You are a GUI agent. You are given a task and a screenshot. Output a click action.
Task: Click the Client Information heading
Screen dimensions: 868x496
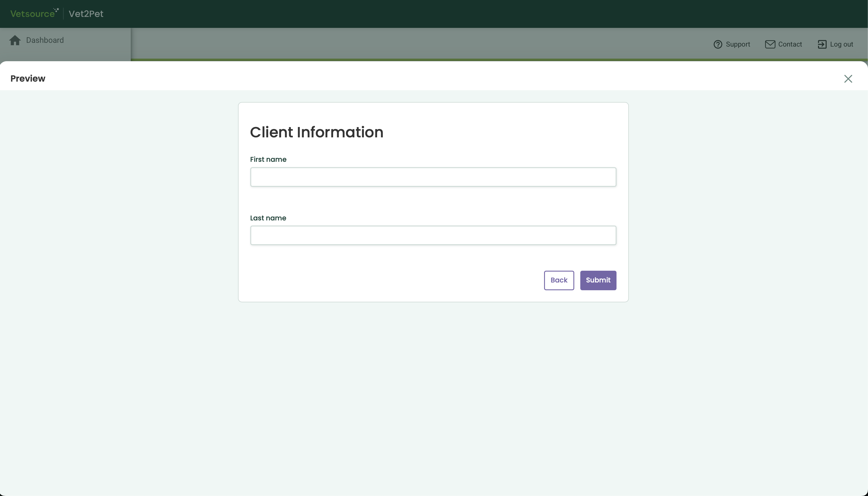[316, 132]
